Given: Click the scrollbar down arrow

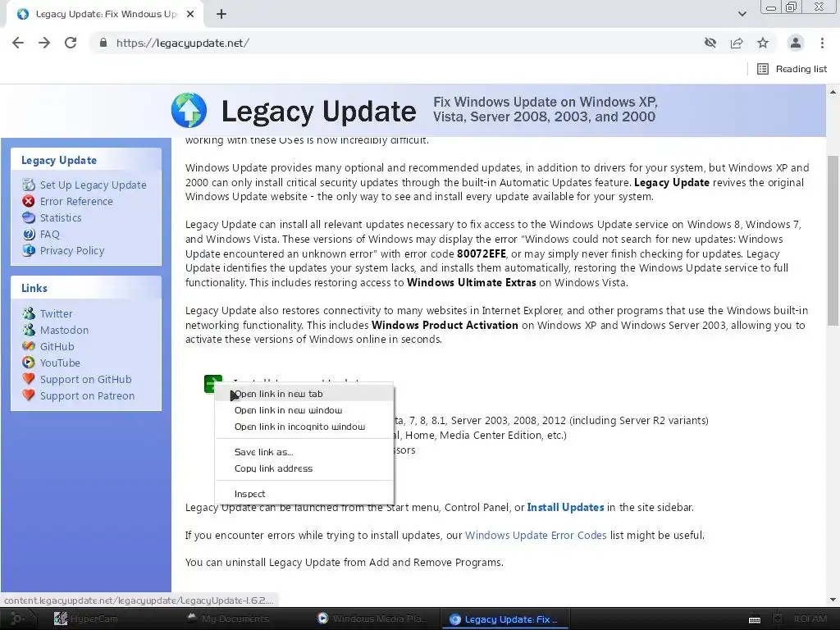Looking at the screenshot, I should (833, 600).
